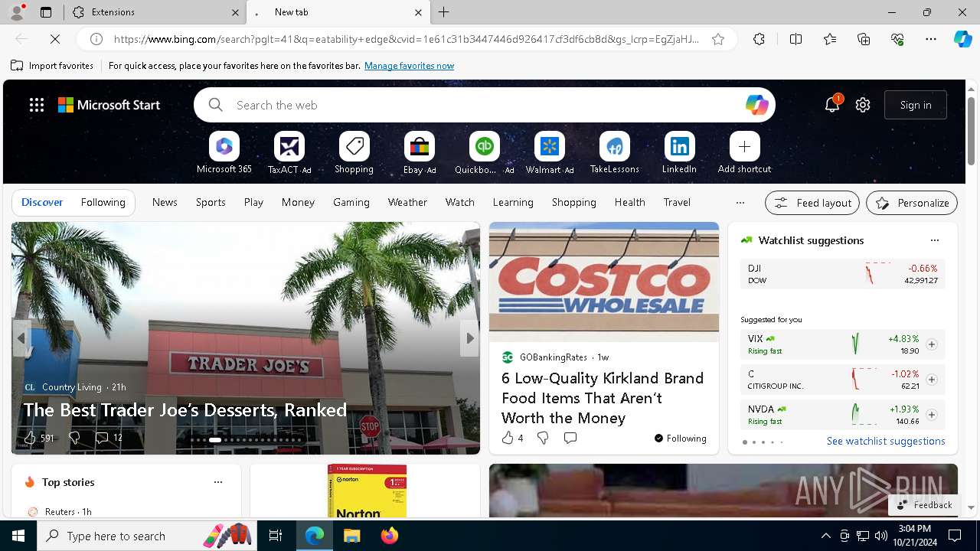Show previous carousel story
The height and width of the screenshot is (551, 980).
[x=21, y=338]
